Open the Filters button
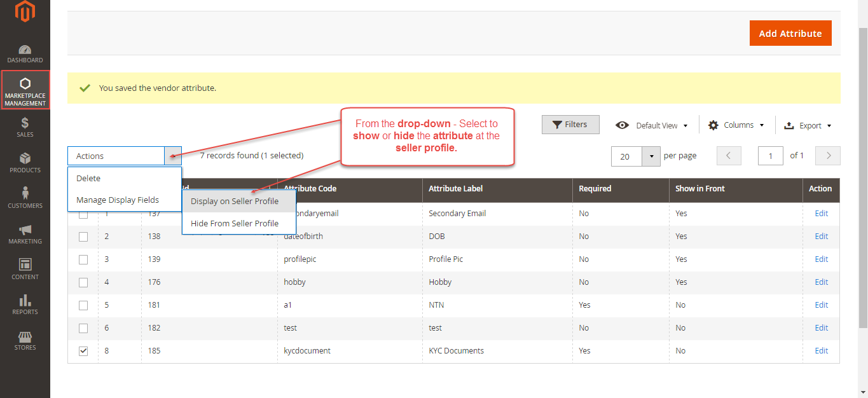Screen dimensions: 868x398 (x=570, y=125)
